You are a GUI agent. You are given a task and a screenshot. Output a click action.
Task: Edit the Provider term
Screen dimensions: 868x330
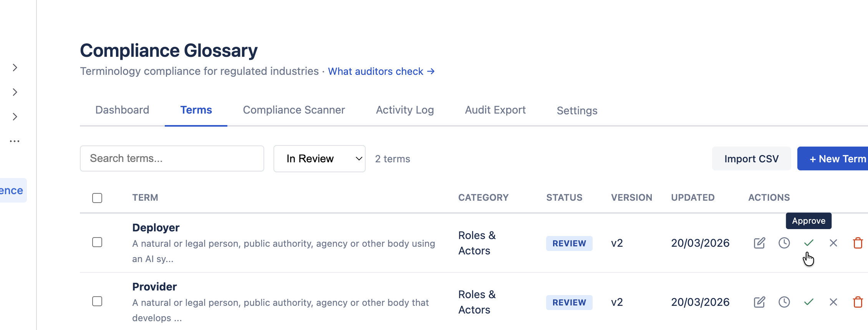[x=759, y=302]
